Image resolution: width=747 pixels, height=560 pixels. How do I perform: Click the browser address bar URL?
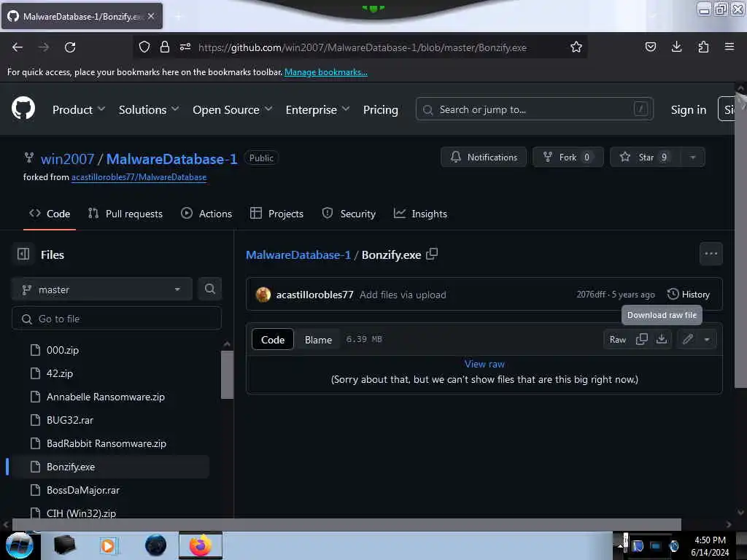pos(363,47)
